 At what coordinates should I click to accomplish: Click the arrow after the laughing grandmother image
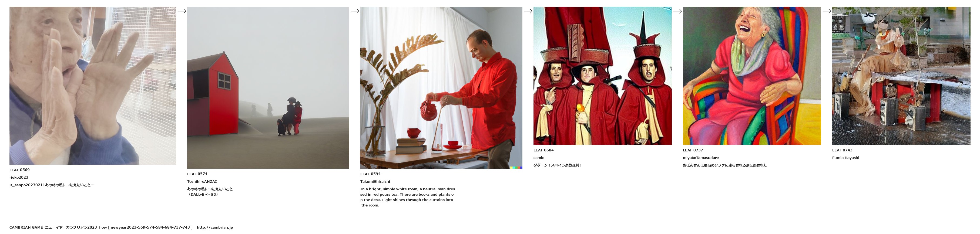pos(827,11)
